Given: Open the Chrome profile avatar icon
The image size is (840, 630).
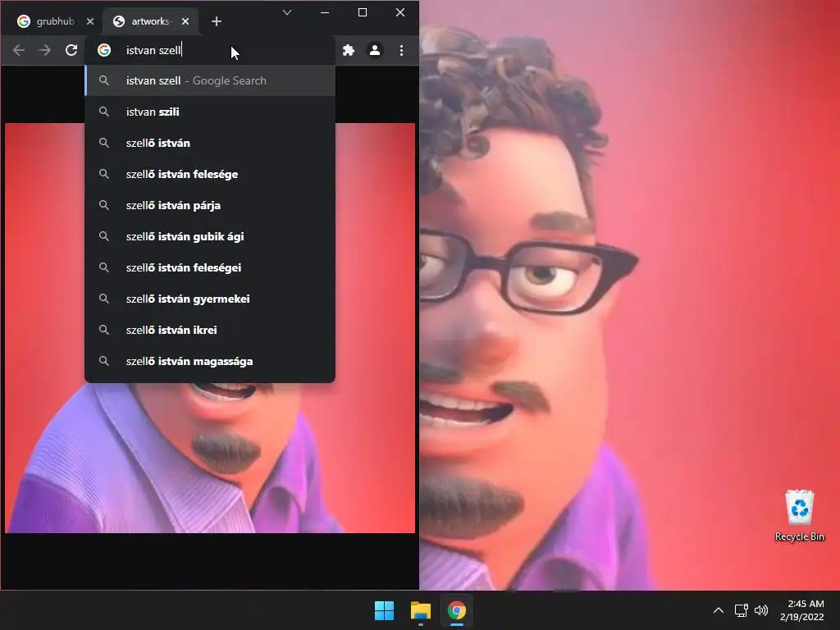Looking at the screenshot, I should 375,50.
